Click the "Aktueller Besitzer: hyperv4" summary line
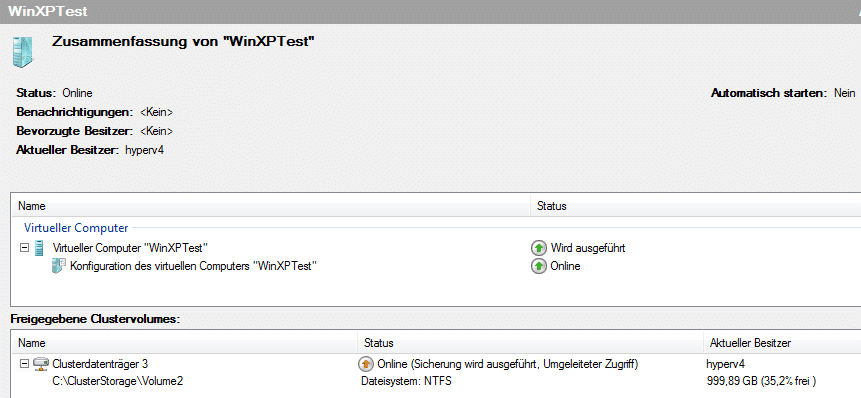The image size is (861, 398). 90,150
